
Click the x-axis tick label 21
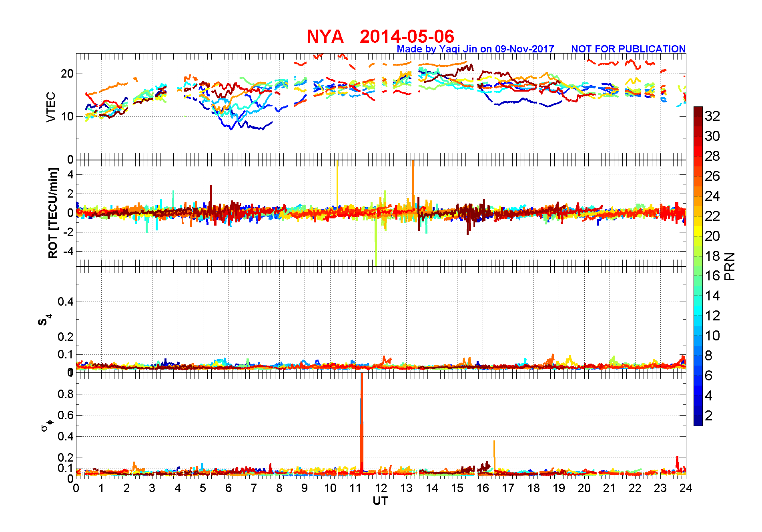coord(610,488)
